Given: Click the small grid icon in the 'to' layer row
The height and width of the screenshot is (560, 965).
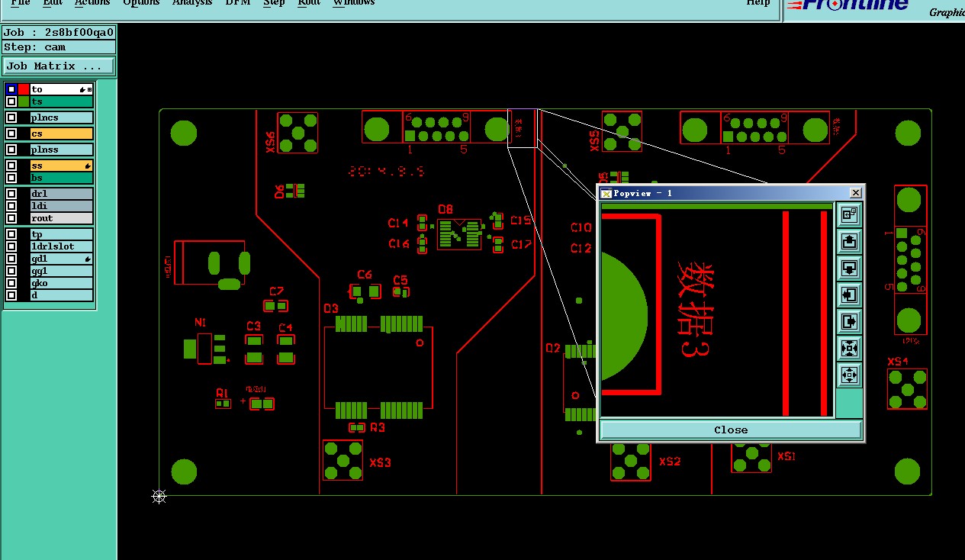Looking at the screenshot, I should 90,90.
